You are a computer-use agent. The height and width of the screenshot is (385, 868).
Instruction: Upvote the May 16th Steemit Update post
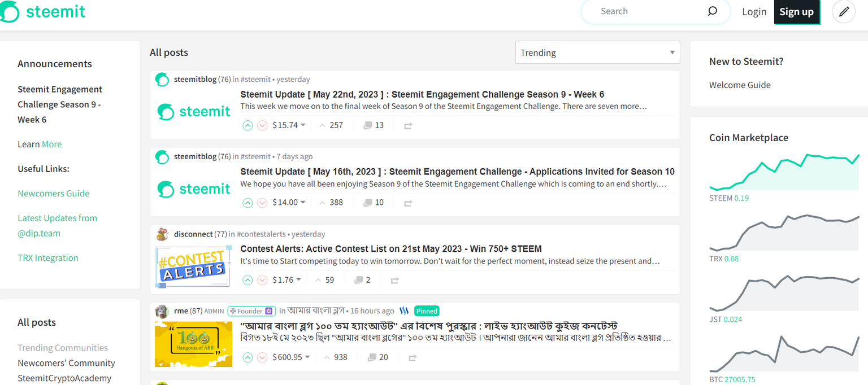248,203
